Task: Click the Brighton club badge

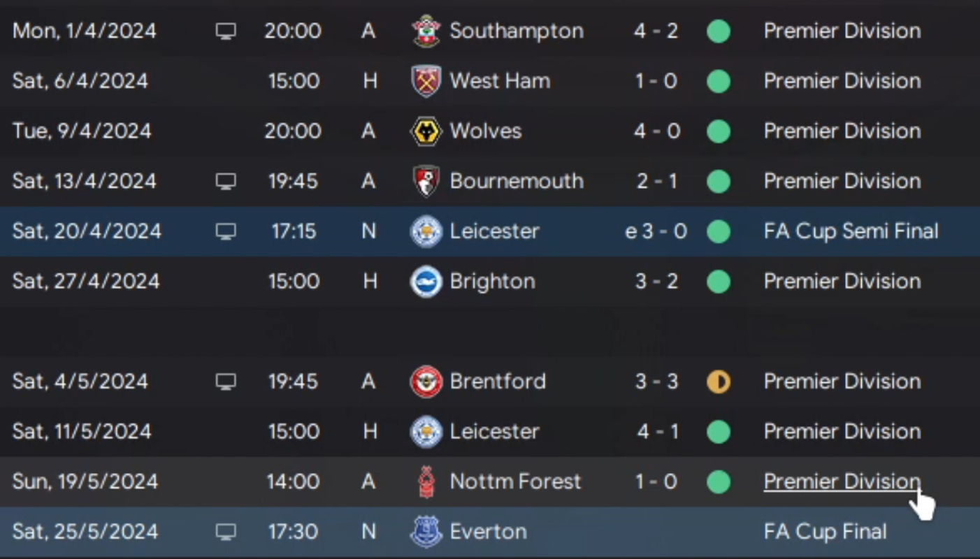Action: (426, 282)
